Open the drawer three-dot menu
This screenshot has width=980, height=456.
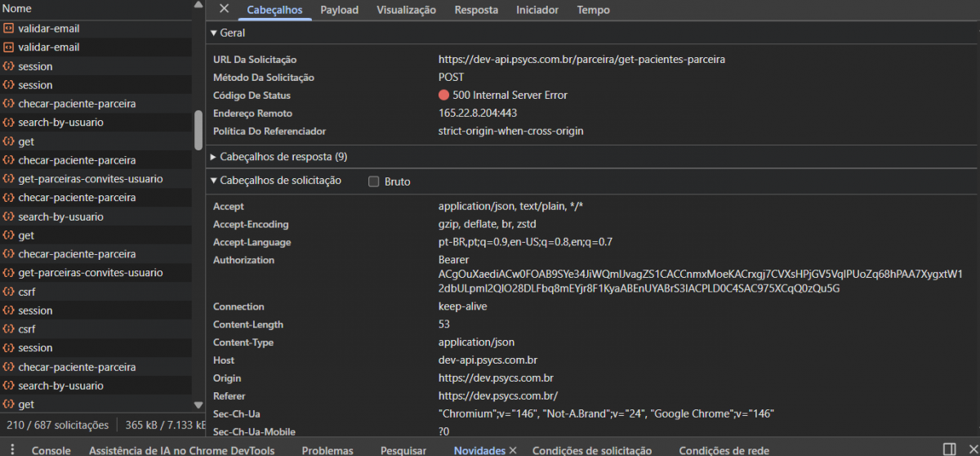click(x=13, y=449)
